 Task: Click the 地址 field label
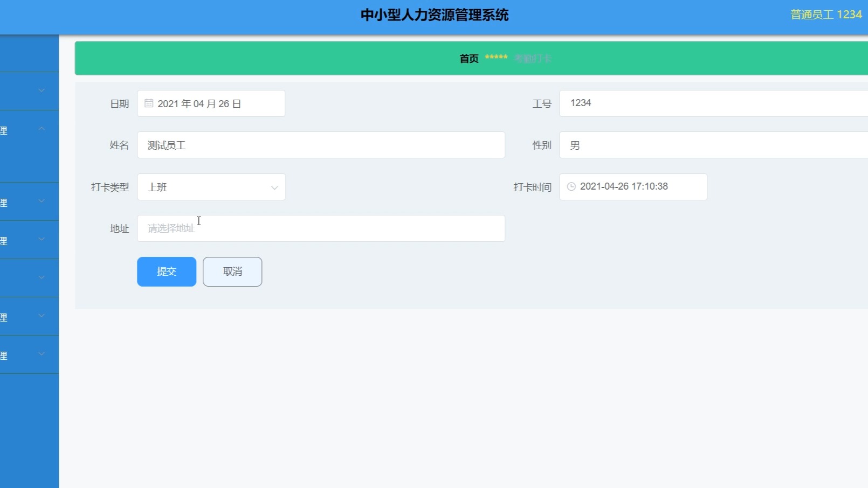(x=120, y=229)
